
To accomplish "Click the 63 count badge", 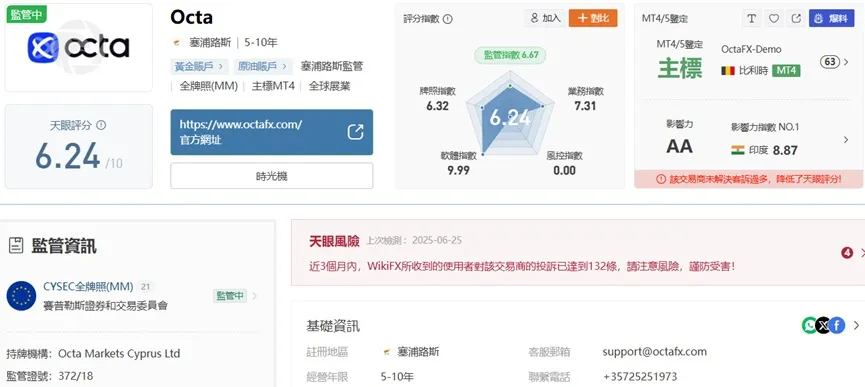I will click(x=830, y=62).
